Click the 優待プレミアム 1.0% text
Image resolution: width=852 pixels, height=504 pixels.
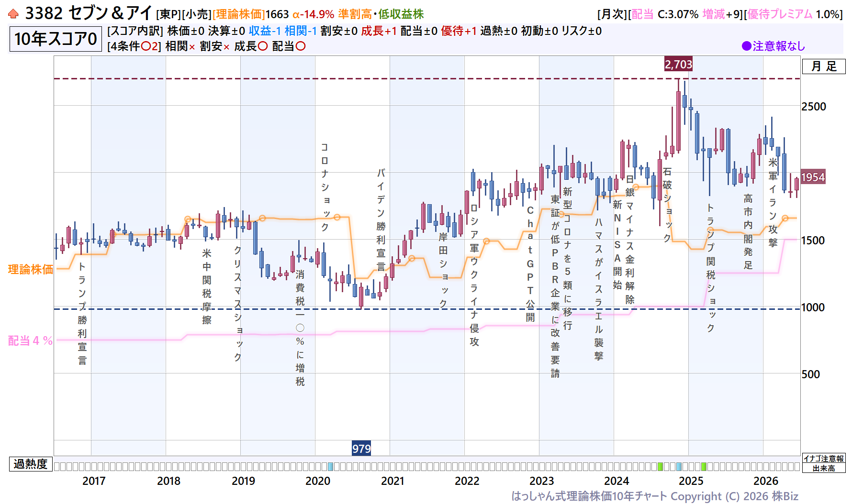click(794, 14)
